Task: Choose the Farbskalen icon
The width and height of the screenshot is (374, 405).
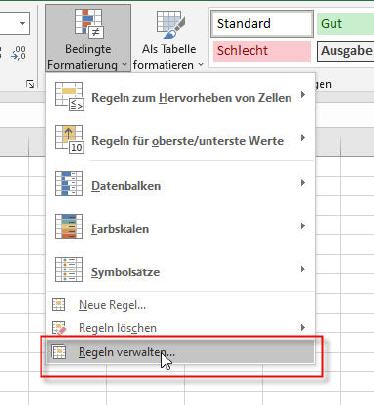Action: point(69,227)
